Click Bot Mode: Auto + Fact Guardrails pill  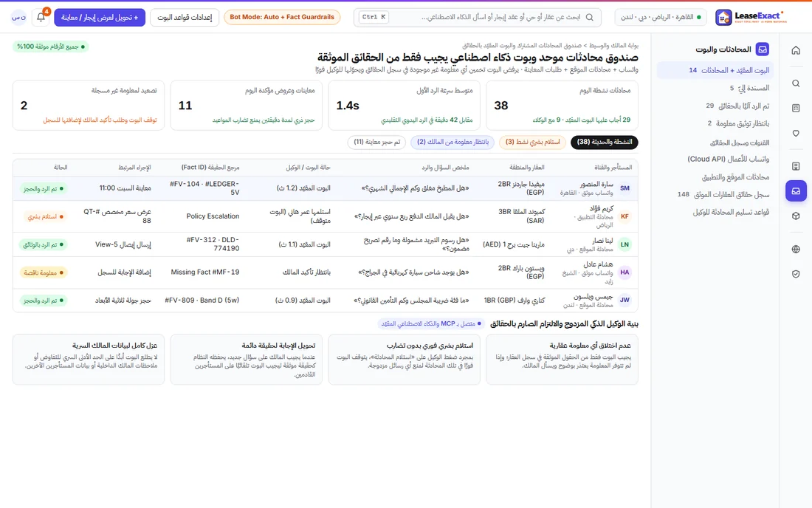282,17
